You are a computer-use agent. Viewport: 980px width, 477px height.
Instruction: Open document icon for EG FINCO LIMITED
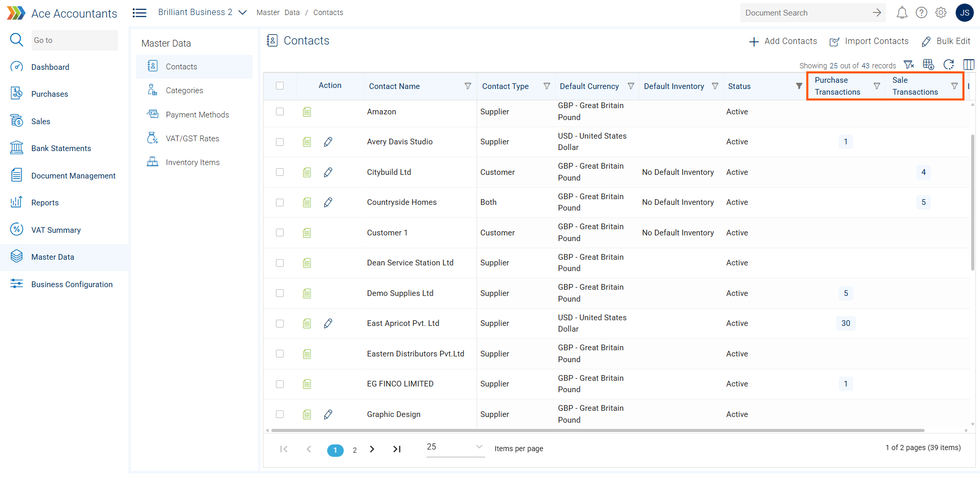(307, 384)
